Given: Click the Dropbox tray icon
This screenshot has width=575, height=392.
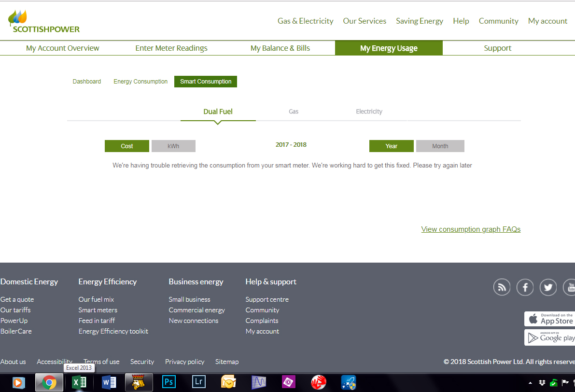Looking at the screenshot, I should pyautogui.click(x=542, y=383).
